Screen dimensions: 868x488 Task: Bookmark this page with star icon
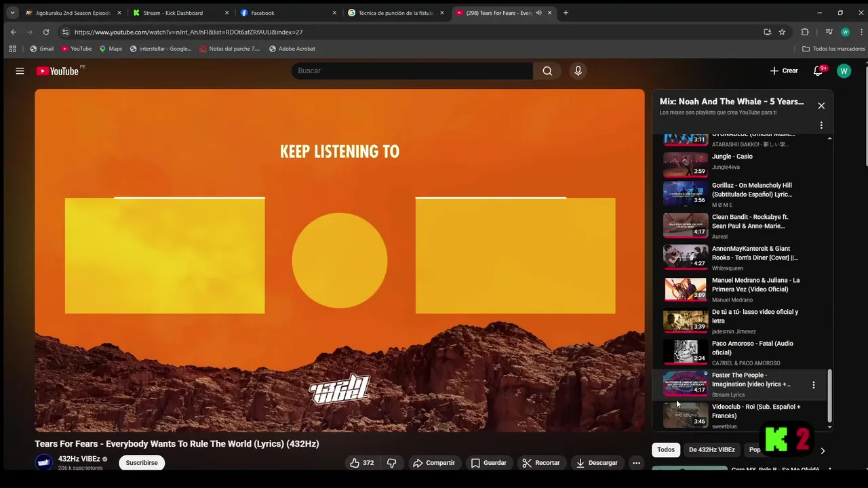[x=782, y=32]
